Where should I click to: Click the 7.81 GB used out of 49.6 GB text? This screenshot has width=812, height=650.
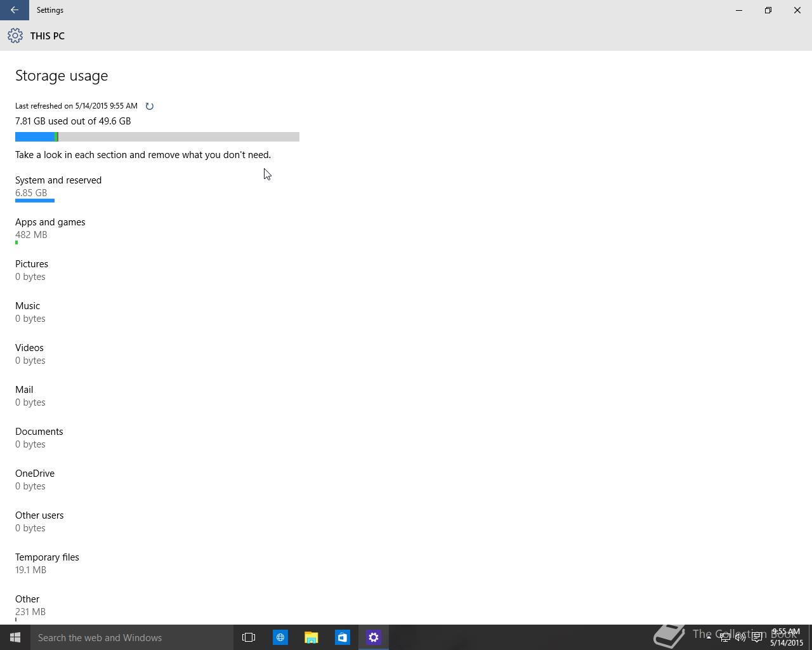click(73, 121)
